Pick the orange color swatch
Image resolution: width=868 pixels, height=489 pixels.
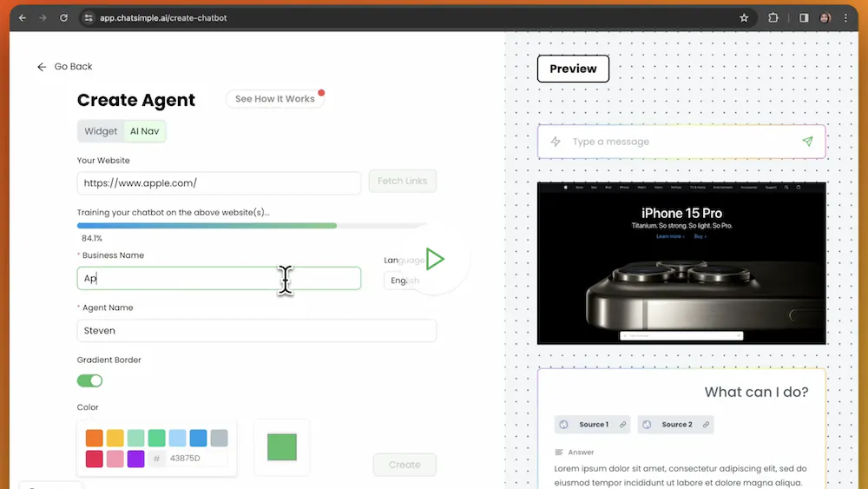[94, 438]
